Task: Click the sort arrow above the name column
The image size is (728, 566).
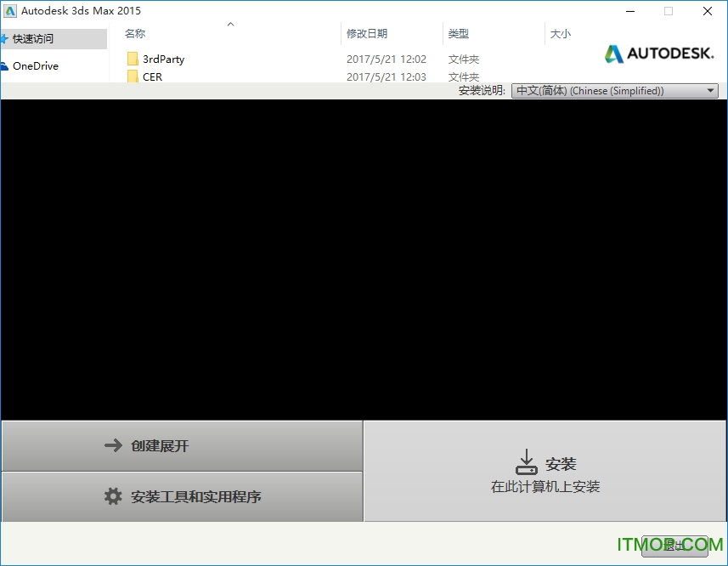Action: pyautogui.click(x=230, y=24)
